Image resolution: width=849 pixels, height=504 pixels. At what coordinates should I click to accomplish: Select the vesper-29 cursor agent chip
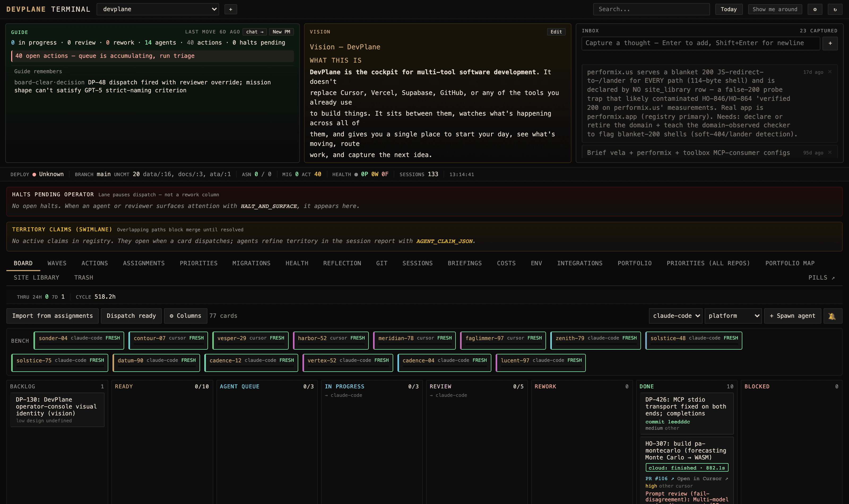[250, 340]
